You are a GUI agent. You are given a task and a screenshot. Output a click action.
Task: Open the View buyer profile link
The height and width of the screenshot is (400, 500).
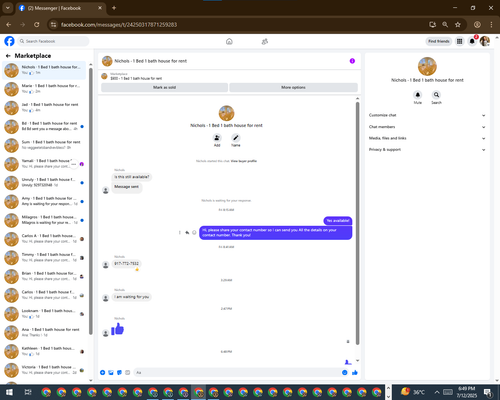click(244, 161)
